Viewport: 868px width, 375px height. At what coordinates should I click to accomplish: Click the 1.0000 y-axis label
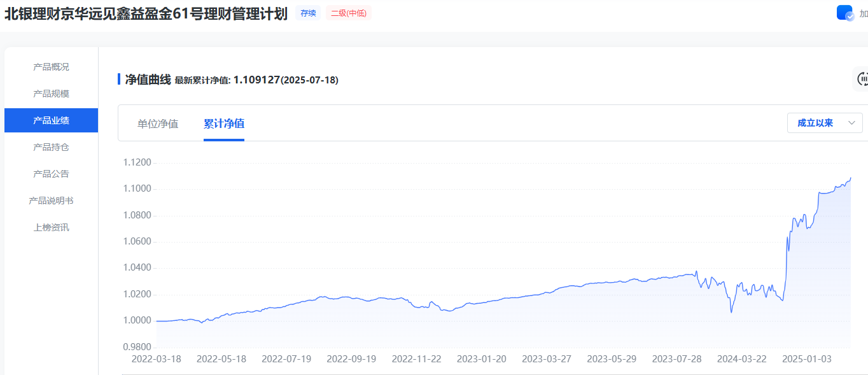137,320
